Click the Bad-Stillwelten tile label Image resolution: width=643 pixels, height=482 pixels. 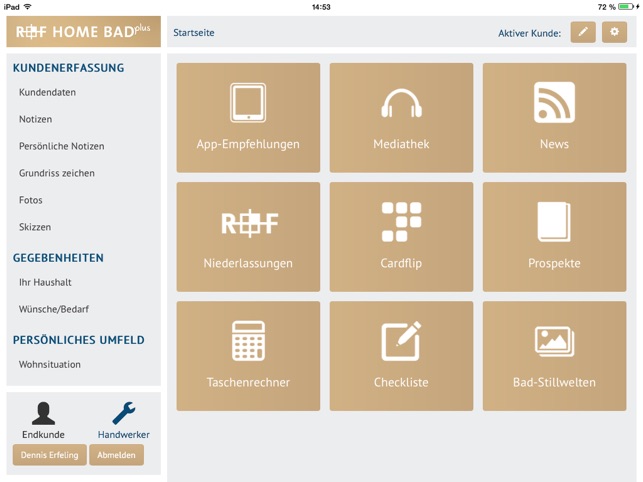tap(554, 382)
